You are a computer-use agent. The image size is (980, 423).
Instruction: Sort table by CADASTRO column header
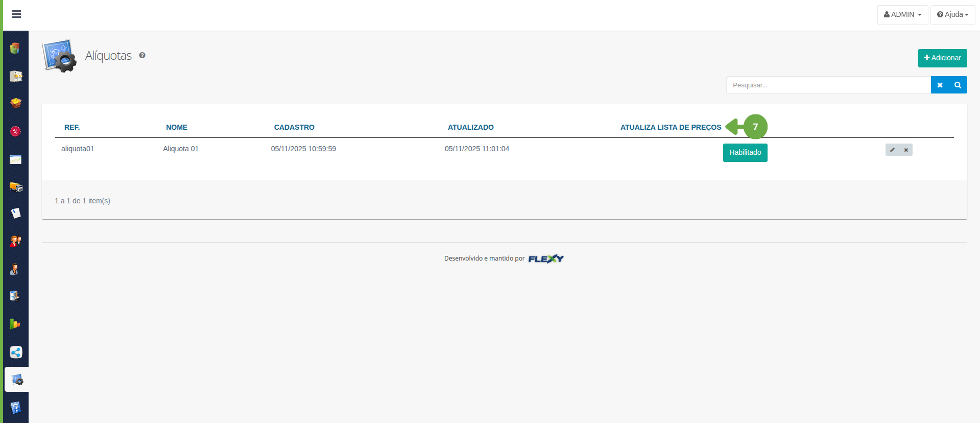(294, 127)
